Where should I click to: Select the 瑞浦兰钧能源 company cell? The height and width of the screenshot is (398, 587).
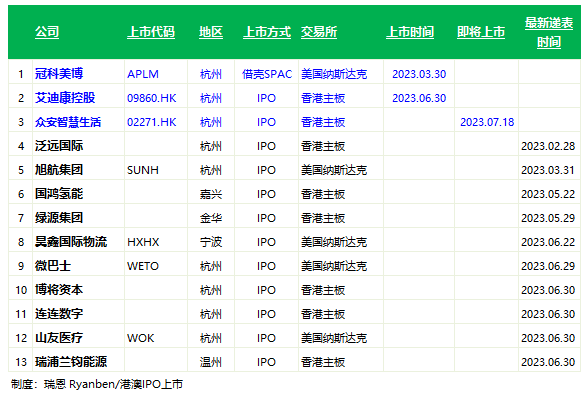71,362
